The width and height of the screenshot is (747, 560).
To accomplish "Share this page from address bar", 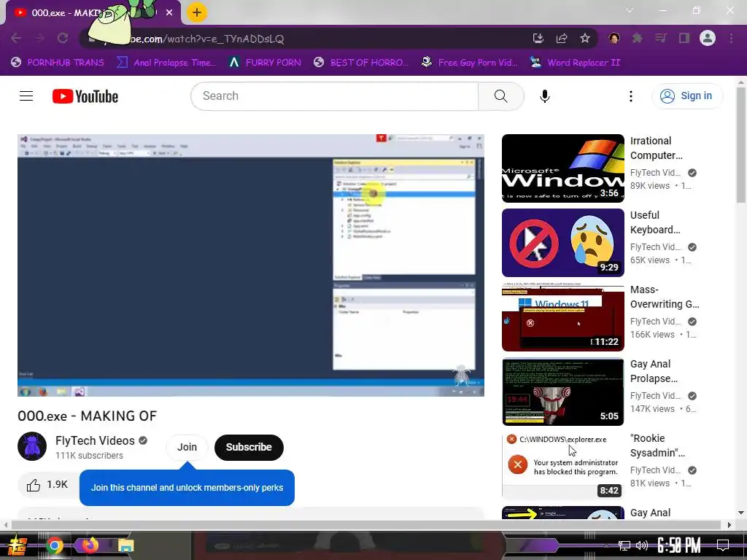I will (562, 38).
